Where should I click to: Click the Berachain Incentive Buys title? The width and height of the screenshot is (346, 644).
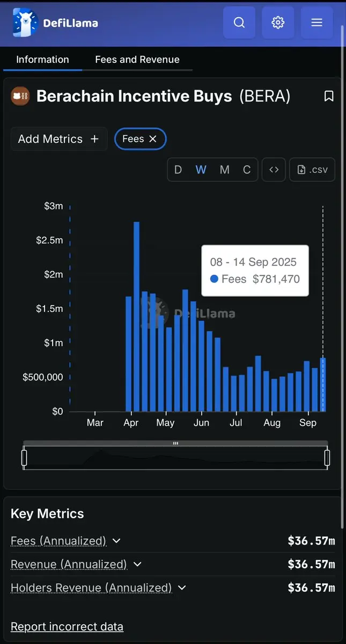tap(134, 96)
